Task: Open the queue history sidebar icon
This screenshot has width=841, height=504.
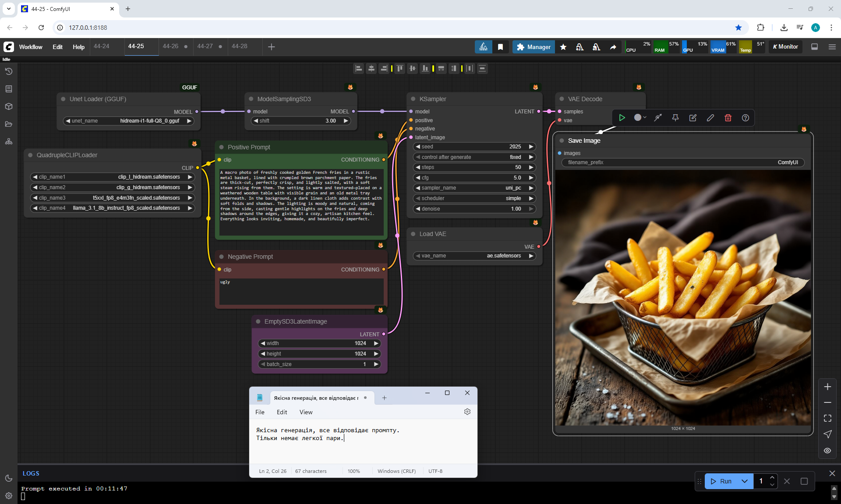Action: point(9,71)
